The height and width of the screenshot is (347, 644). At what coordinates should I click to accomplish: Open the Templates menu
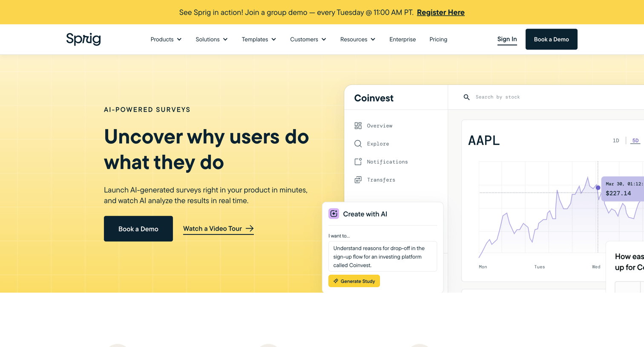point(259,39)
